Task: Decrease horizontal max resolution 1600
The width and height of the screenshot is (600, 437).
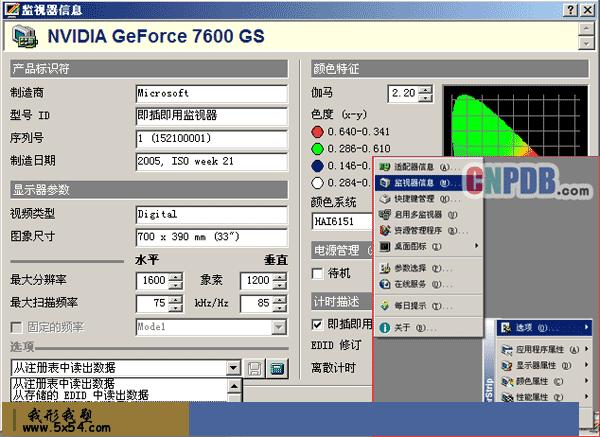Action: 175,285
